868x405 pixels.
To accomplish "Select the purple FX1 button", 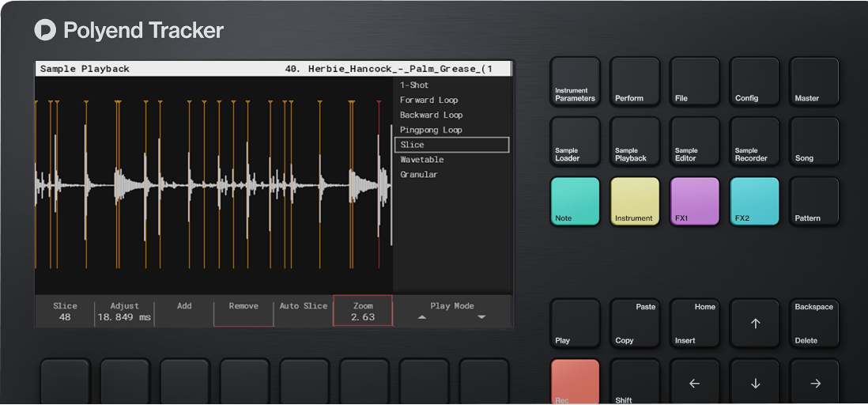I will pos(695,201).
